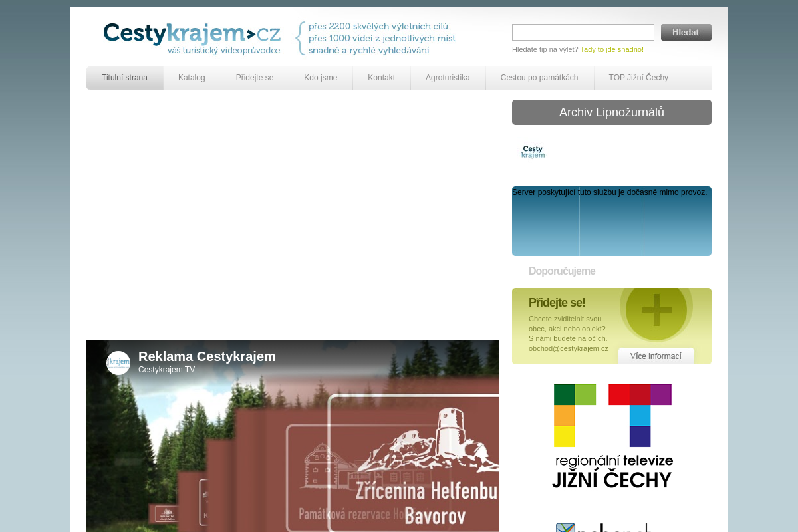Viewport: 798px width, 532px height.
Task: Select TOP Jižní Čechy menu item
Action: [x=638, y=78]
